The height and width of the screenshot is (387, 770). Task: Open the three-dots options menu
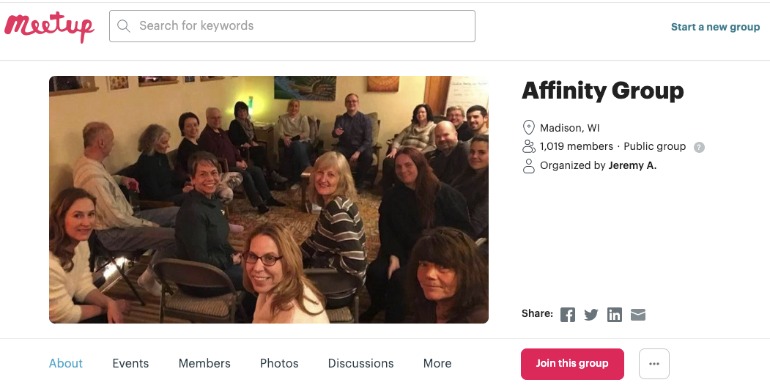click(654, 364)
